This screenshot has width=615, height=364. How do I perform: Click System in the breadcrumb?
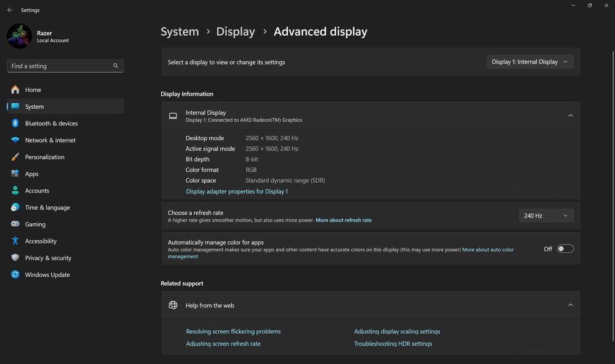tap(180, 31)
